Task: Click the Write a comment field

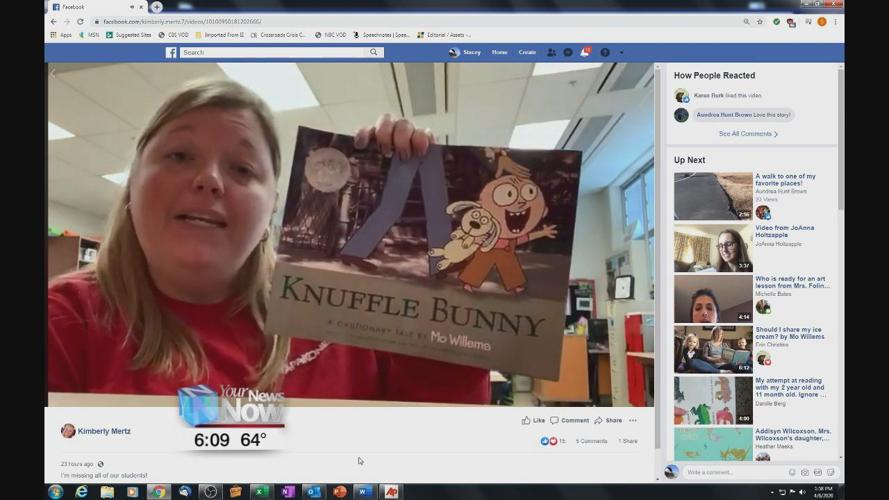Action: tap(735, 472)
